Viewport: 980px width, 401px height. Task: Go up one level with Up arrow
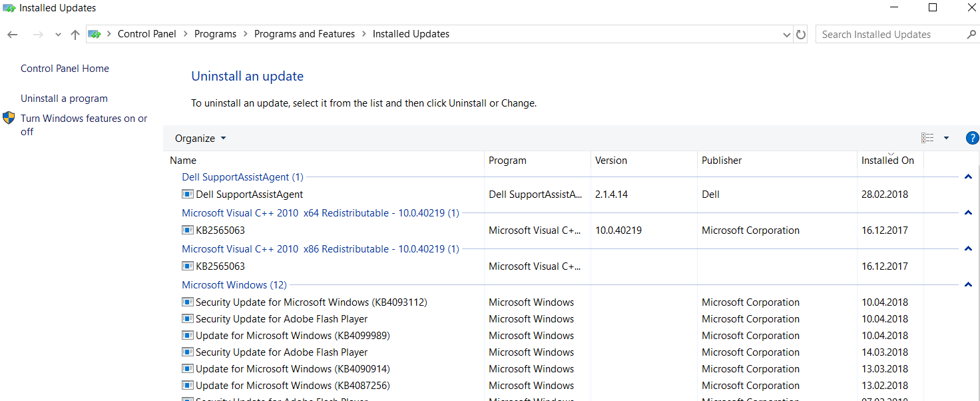[75, 34]
